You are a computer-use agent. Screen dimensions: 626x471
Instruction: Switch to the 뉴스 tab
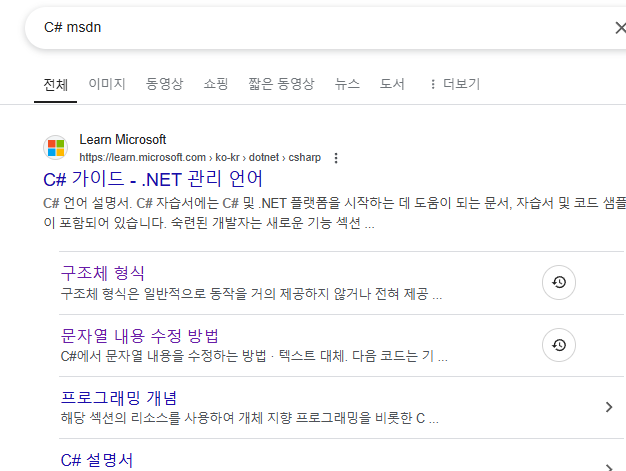[x=347, y=84]
